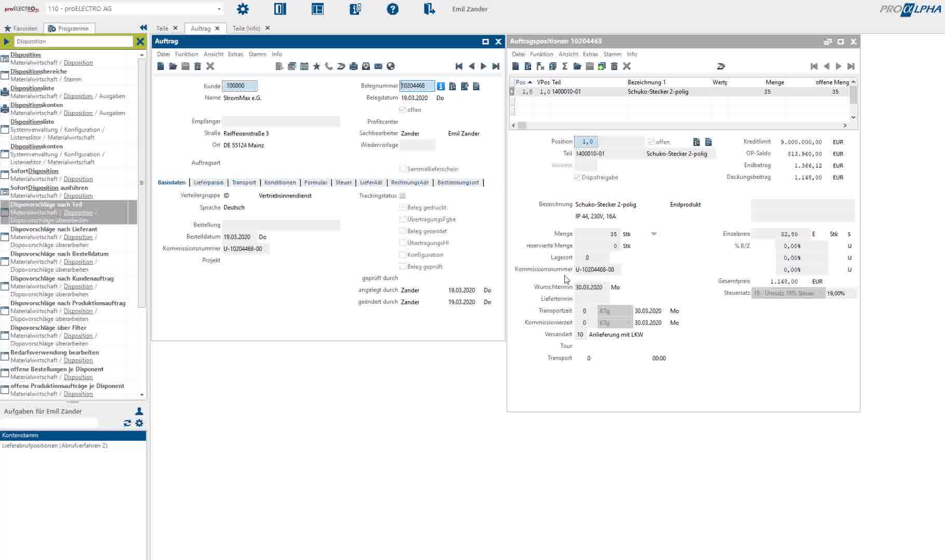Open the settings gear in top bar
Image resolution: width=945 pixels, height=560 pixels.
click(x=242, y=9)
